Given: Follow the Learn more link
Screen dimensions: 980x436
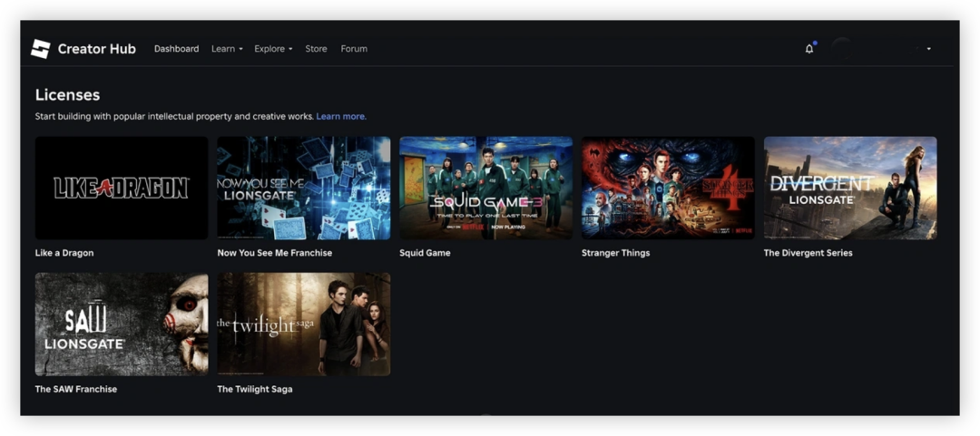Looking at the screenshot, I should (341, 116).
